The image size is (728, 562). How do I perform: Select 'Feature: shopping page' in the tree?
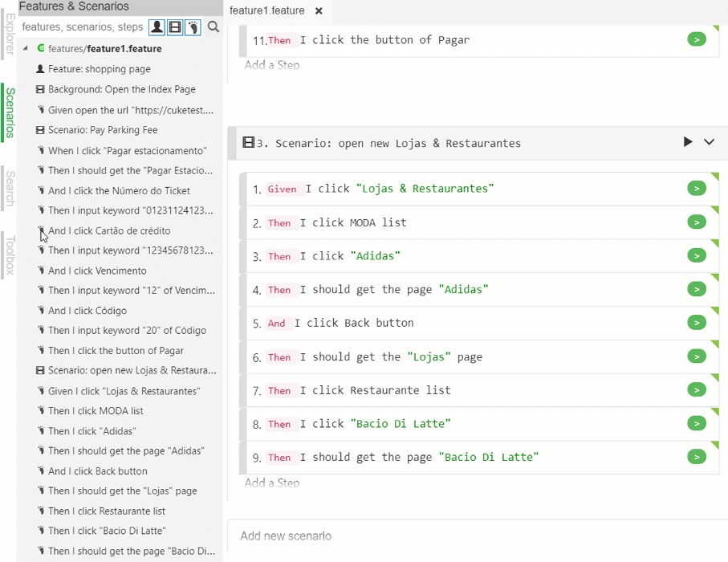click(96, 69)
